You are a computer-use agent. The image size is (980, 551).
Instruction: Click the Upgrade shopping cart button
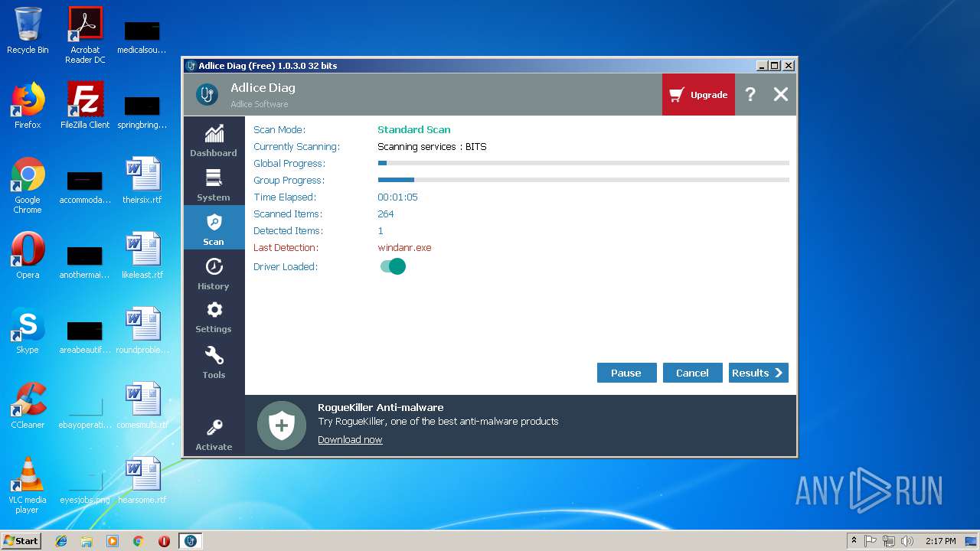[x=698, y=94]
